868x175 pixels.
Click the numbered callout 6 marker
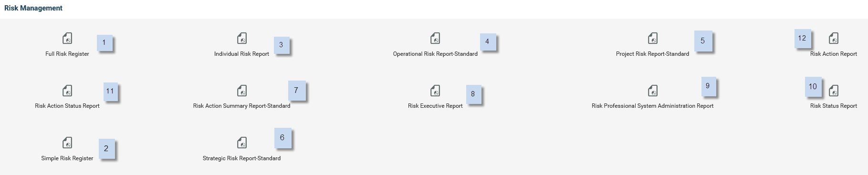[x=282, y=138]
